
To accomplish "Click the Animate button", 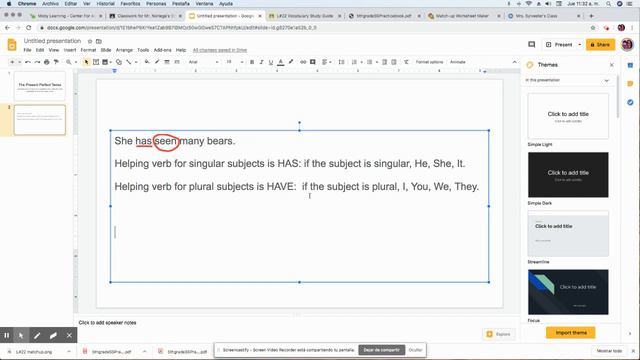I will [458, 62].
